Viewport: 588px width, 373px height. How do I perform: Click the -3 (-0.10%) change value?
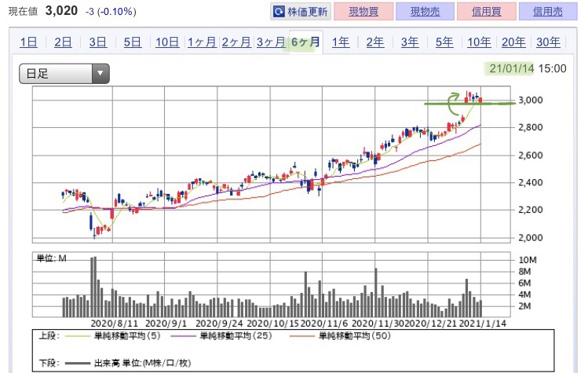point(111,12)
